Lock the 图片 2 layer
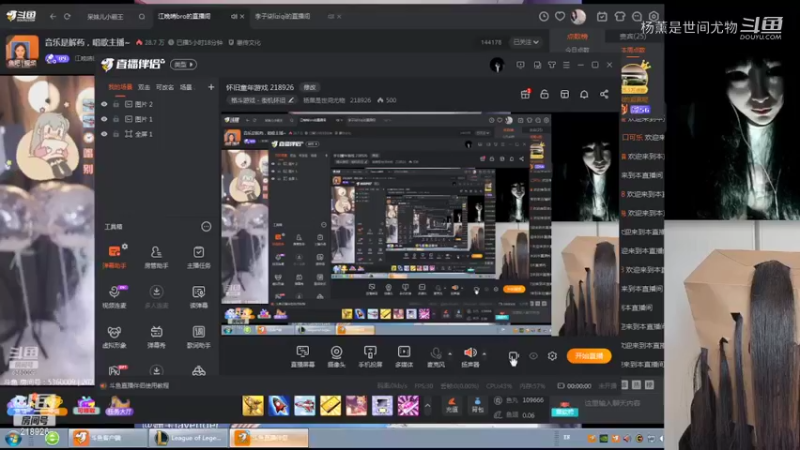The width and height of the screenshot is (800, 450). pos(116,104)
